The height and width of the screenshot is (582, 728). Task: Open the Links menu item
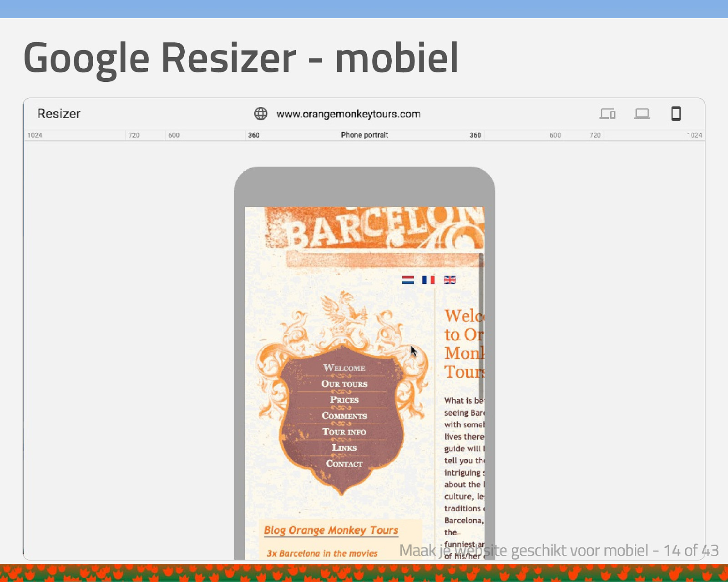344,447
